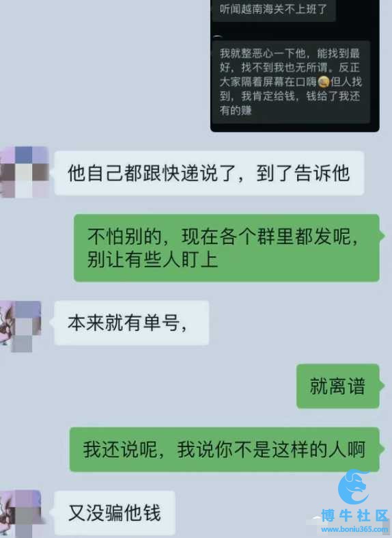Click the '博牛社区' watermark text
Screen dimensions: 392x538
point(354,515)
